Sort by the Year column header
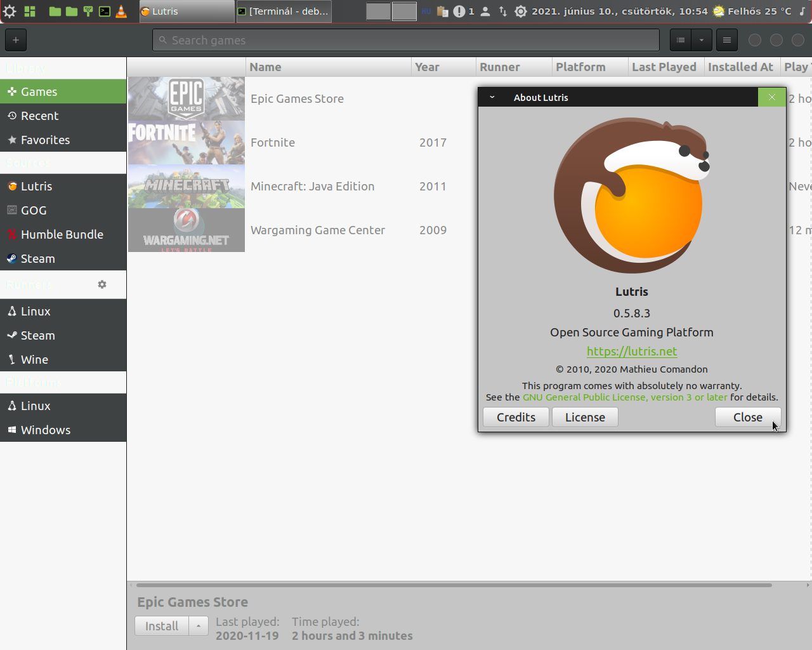812x650 pixels. point(443,67)
